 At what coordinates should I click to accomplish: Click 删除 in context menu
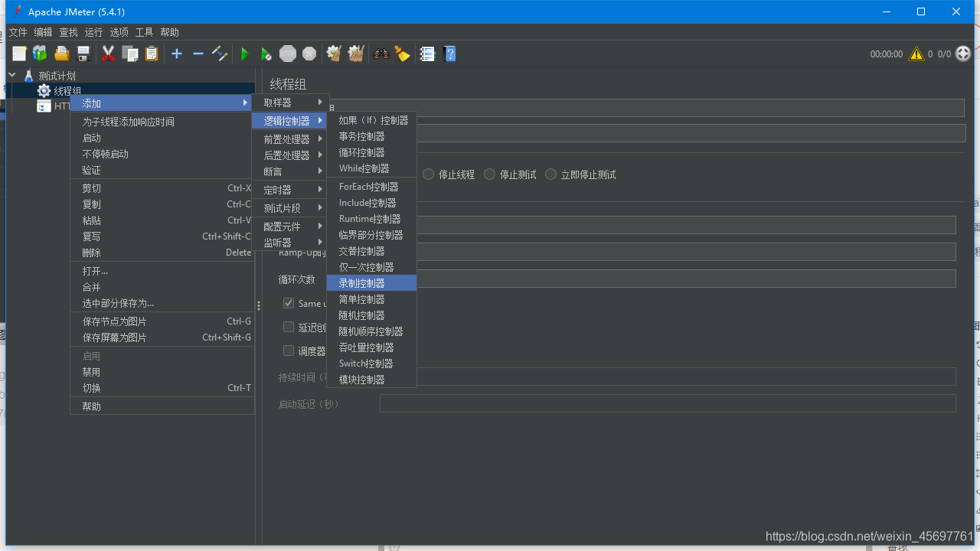click(x=162, y=253)
